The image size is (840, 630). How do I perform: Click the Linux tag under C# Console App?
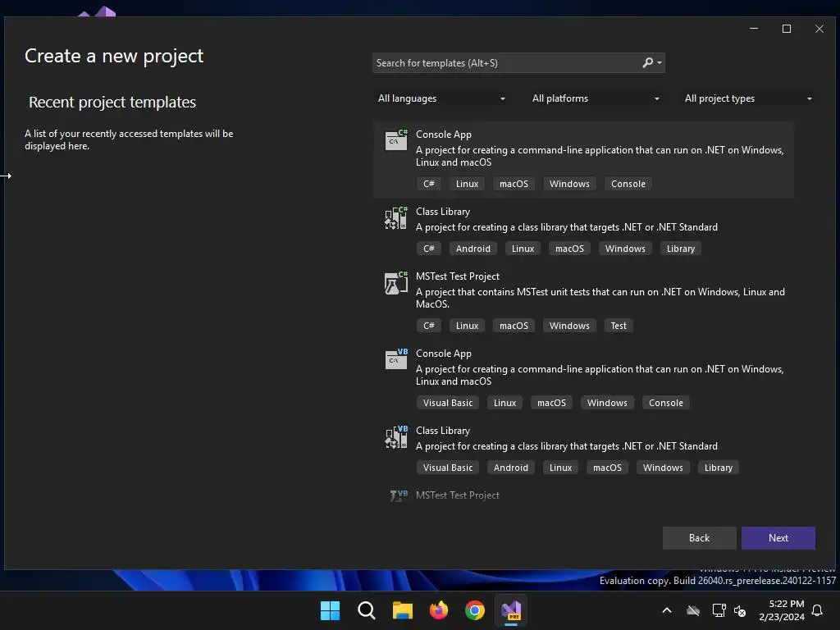pos(467,184)
